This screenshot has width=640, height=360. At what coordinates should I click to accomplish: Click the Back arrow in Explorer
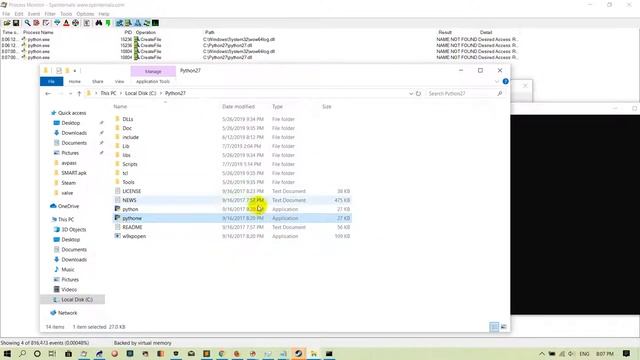[x=48, y=93]
